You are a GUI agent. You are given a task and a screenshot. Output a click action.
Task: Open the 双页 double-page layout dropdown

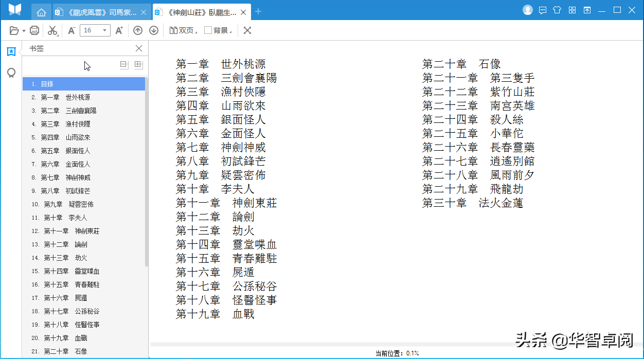pyautogui.click(x=183, y=30)
